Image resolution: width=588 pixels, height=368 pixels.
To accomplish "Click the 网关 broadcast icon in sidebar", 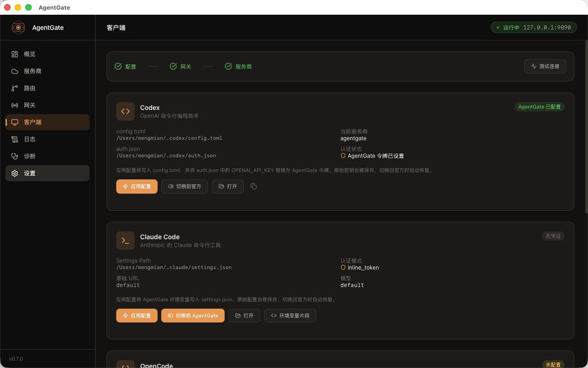I will (x=15, y=105).
